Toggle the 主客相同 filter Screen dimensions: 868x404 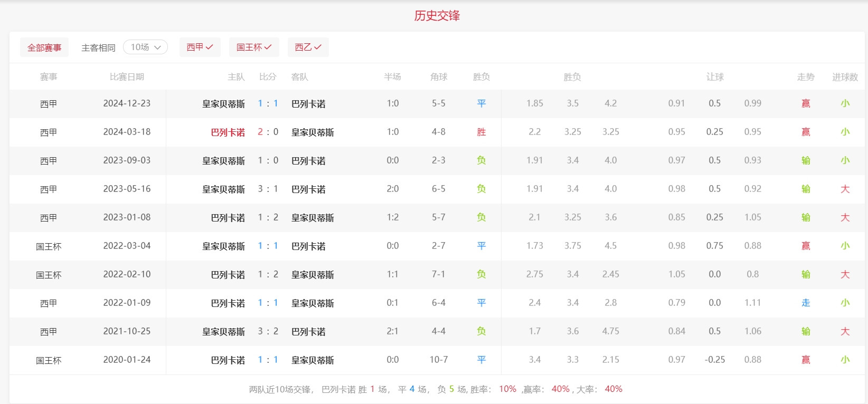click(x=98, y=47)
